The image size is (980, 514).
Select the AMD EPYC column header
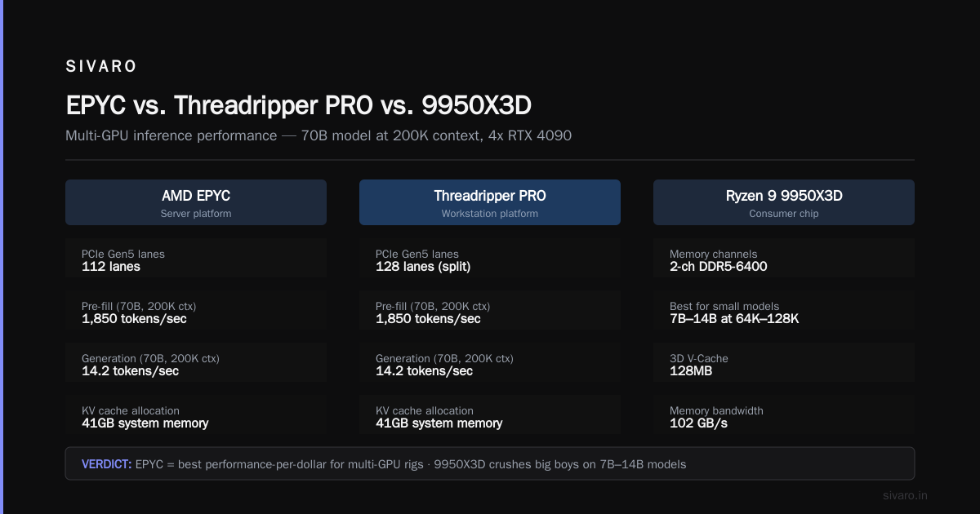coord(196,202)
